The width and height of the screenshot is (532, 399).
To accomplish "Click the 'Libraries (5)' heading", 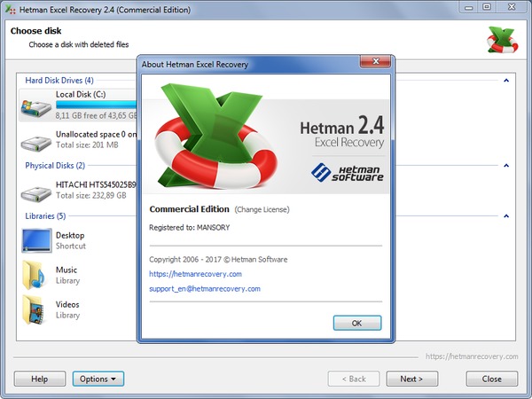I will point(45,216).
